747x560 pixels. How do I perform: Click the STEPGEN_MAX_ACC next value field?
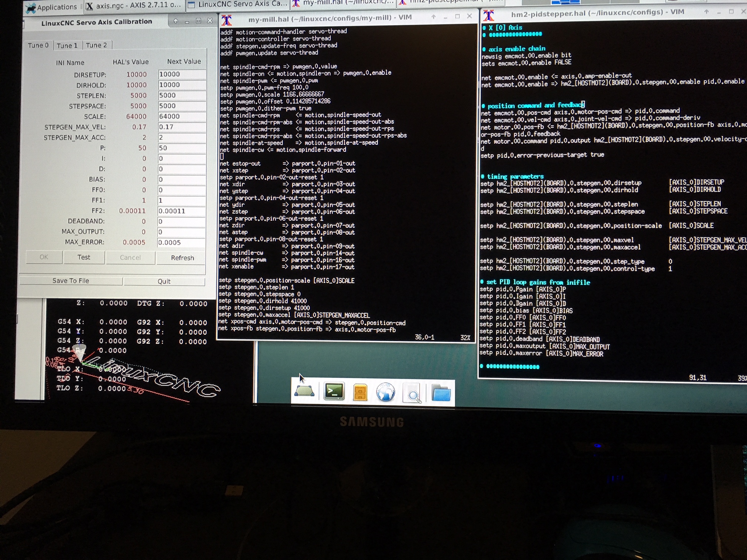pos(182,137)
